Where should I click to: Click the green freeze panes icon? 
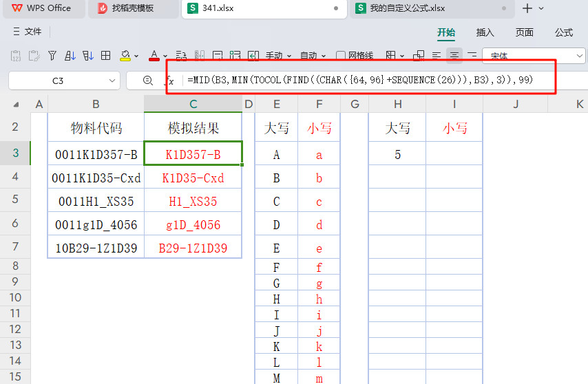click(x=235, y=56)
